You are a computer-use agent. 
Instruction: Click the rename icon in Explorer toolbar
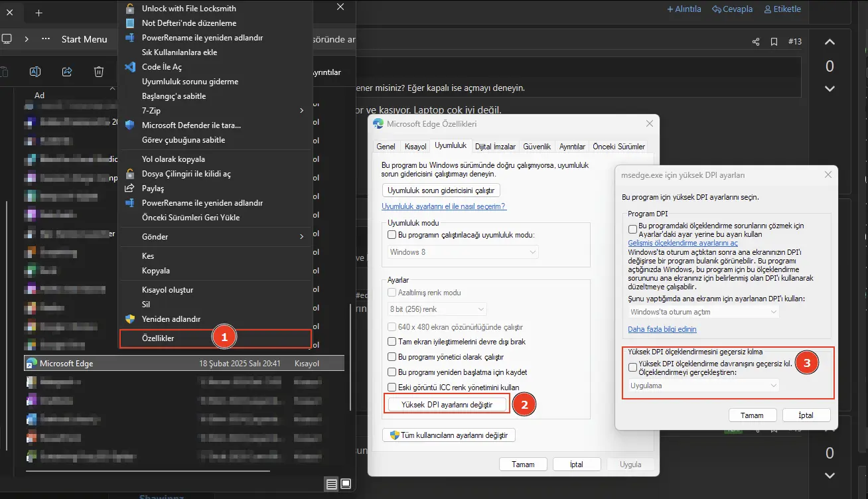pyautogui.click(x=35, y=72)
